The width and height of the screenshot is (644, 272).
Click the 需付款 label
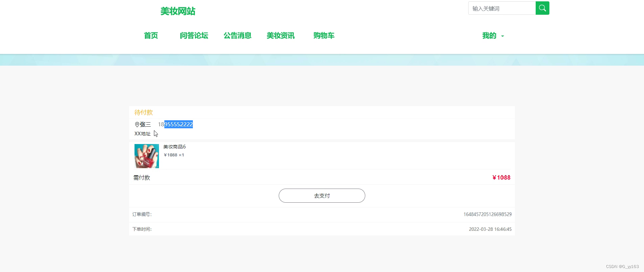(x=142, y=178)
